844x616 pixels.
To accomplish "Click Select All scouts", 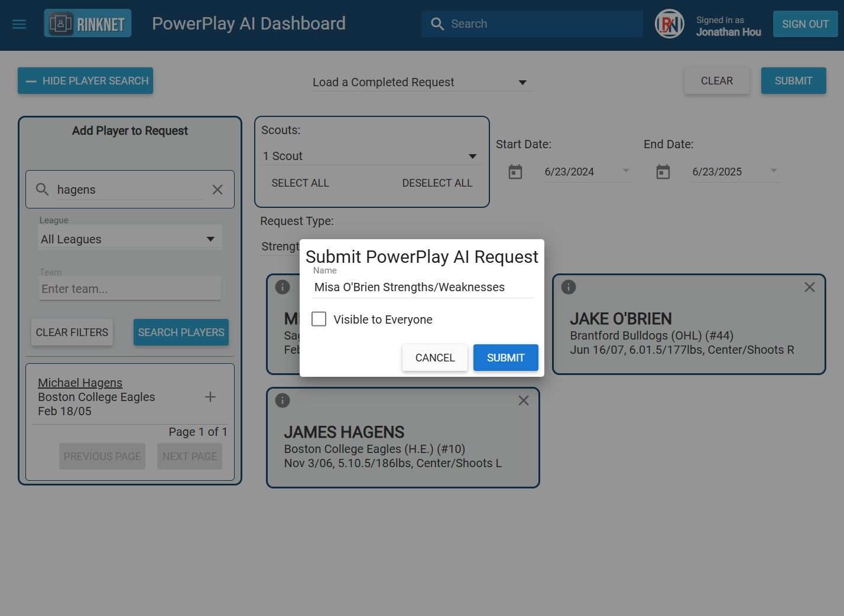I will [300, 183].
